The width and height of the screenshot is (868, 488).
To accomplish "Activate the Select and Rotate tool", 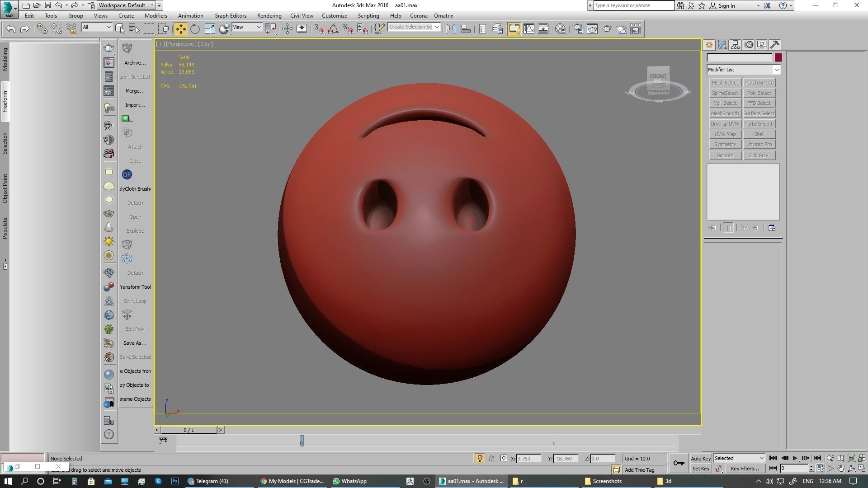I will coord(195,29).
